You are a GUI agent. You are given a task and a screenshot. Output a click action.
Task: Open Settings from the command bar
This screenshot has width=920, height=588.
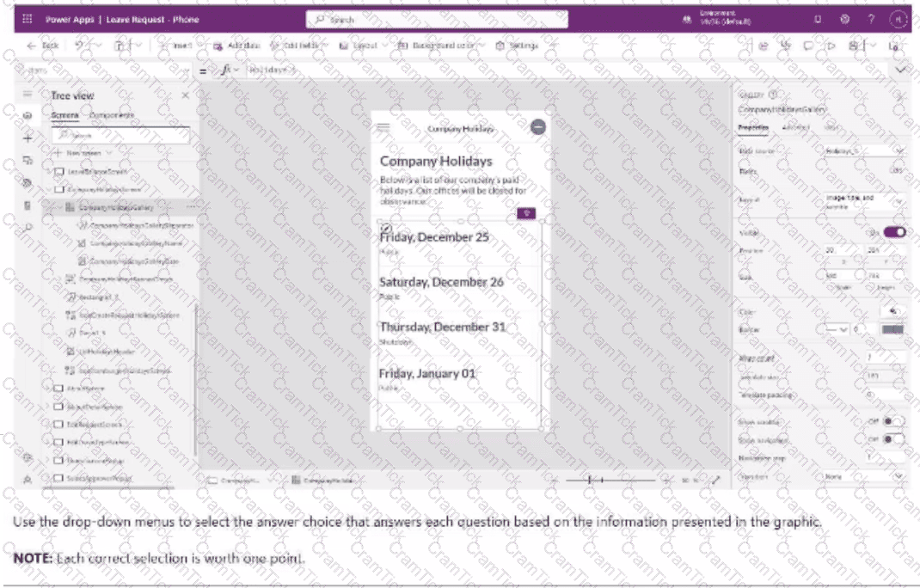tap(517, 46)
